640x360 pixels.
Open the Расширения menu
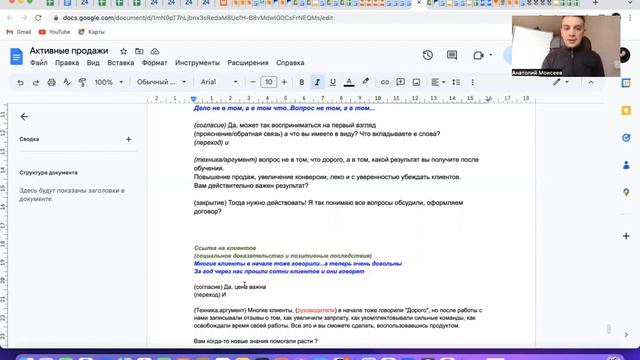[x=248, y=63]
